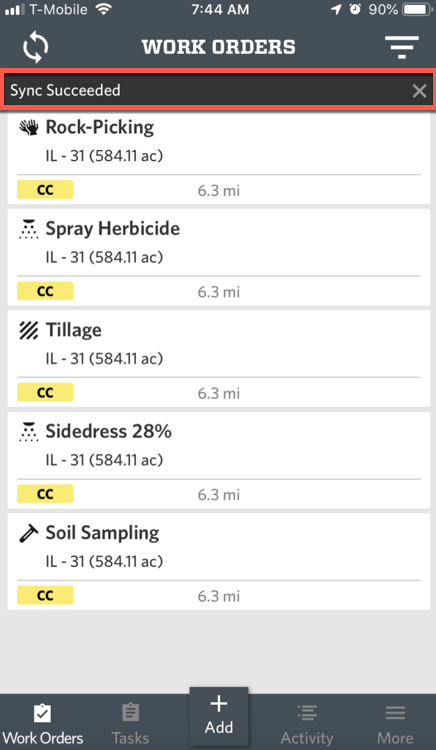Open the filter icon in header
436x750 pixels.
coord(402,47)
